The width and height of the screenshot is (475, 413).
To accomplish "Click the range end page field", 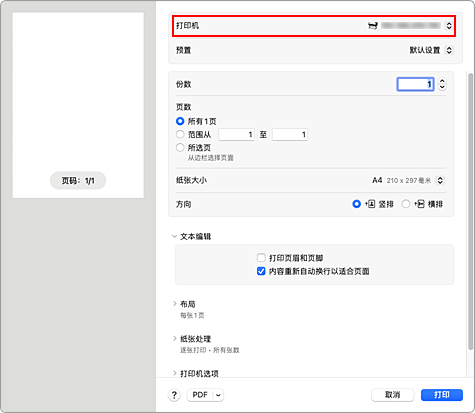I will tap(290, 134).
